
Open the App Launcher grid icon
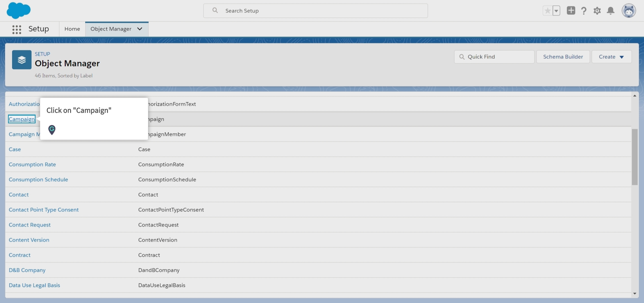(17, 30)
